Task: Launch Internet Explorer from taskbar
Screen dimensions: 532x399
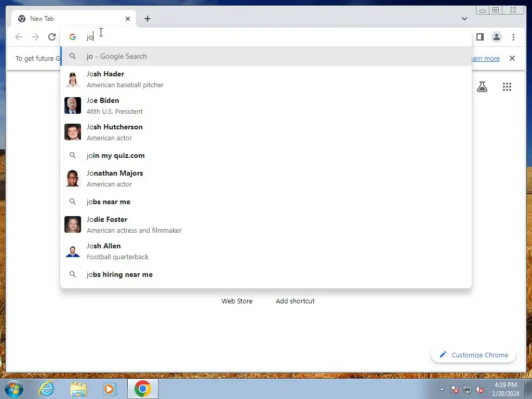Action: coord(46,389)
